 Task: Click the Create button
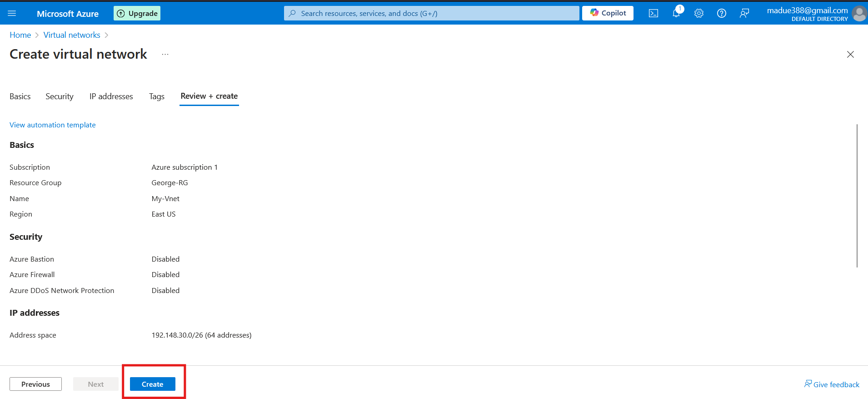tap(153, 384)
